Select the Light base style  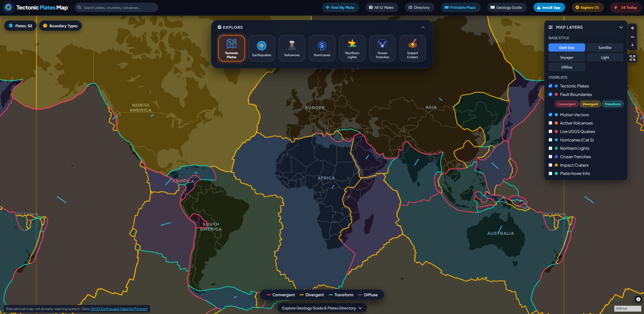[605, 57]
